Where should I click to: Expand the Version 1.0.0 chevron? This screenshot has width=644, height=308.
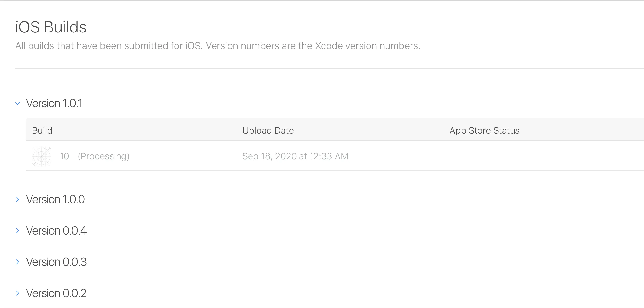17,199
